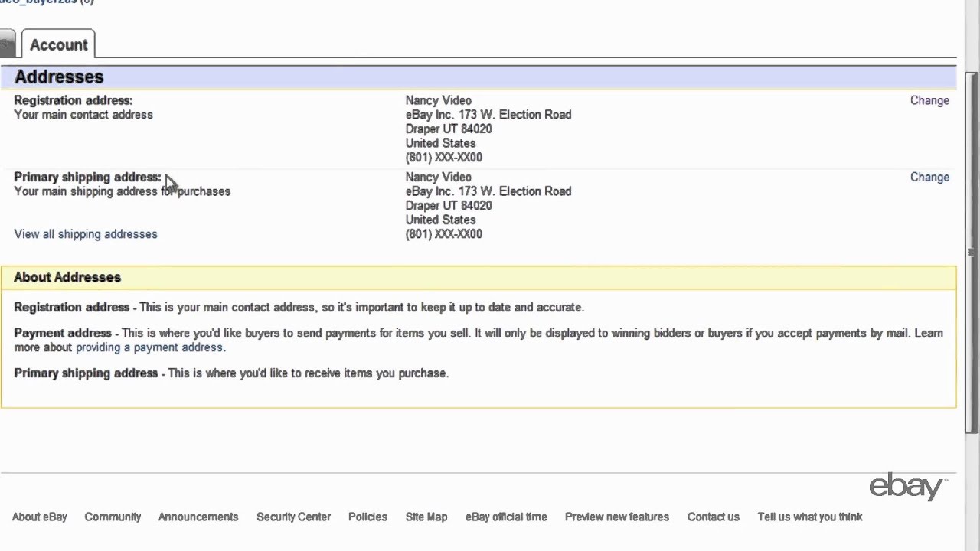The height and width of the screenshot is (551, 980).
Task: Select 'Nancy Video' under Registration address
Action: click(x=439, y=100)
